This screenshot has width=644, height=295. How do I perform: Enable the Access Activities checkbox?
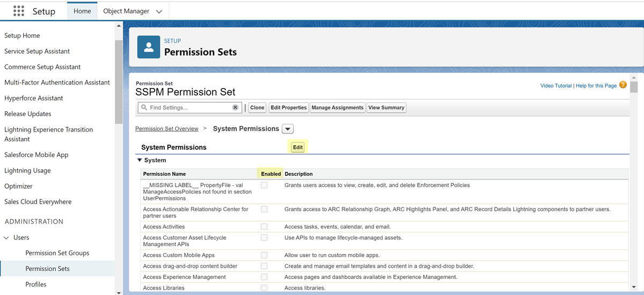pyautogui.click(x=264, y=227)
